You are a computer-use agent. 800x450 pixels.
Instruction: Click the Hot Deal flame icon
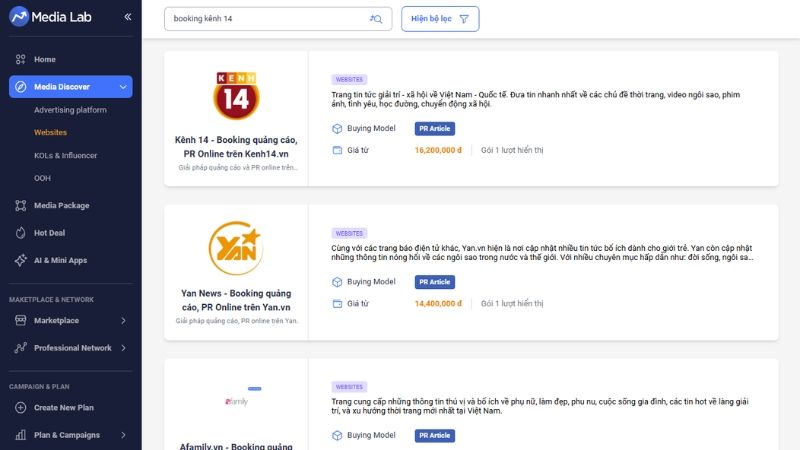pyautogui.click(x=20, y=233)
